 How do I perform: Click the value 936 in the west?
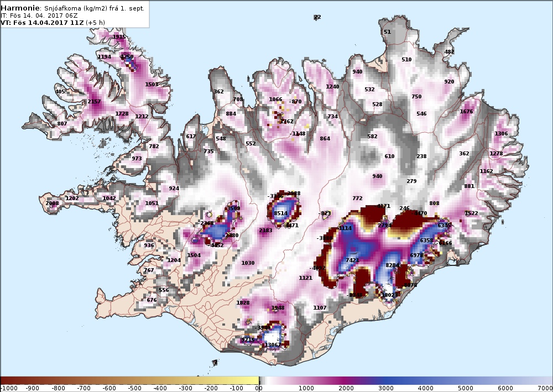point(149,245)
